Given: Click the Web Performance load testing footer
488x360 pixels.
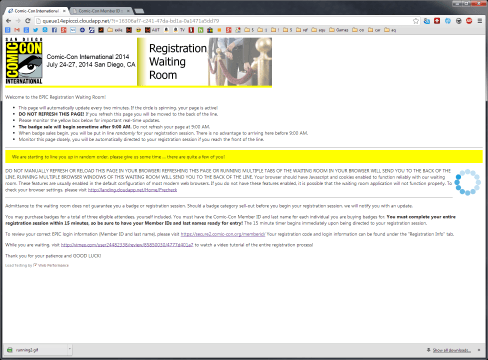Looking at the screenshot, I should [37, 265].
